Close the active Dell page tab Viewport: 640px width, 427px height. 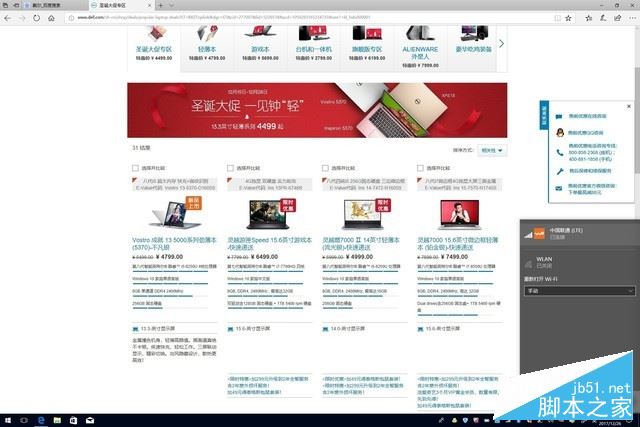pos(149,5)
